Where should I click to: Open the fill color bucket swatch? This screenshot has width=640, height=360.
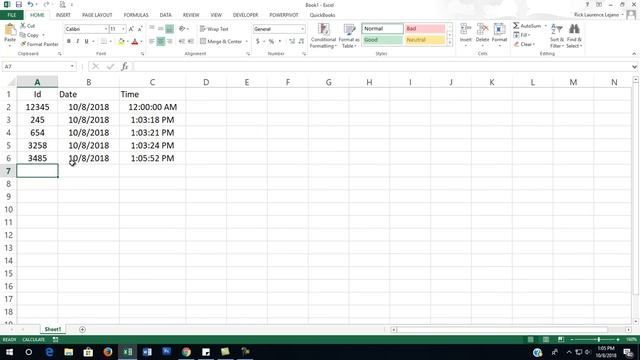(121, 41)
